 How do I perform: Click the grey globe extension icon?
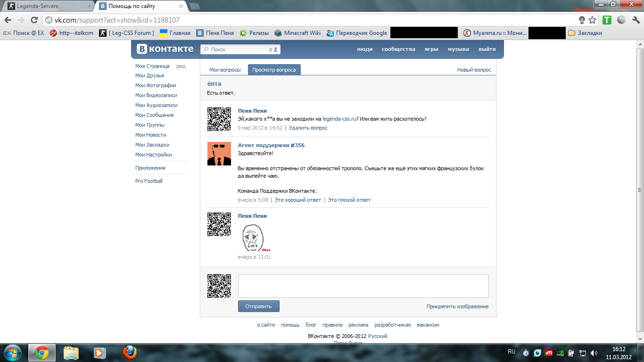pyautogui.click(x=621, y=20)
